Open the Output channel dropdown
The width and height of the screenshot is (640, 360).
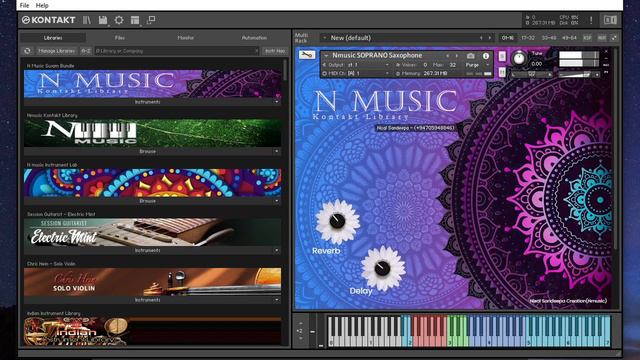pos(356,65)
